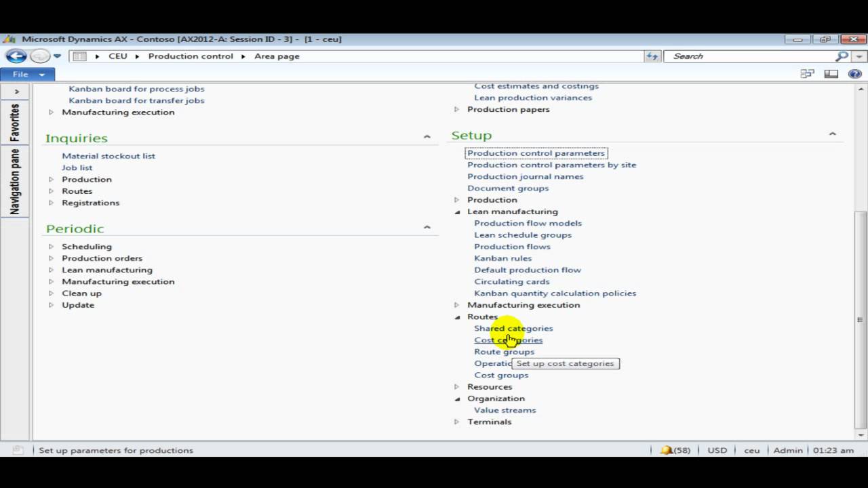Expand Production under Inquiries
Screen dimensions: 868x488
51,180
